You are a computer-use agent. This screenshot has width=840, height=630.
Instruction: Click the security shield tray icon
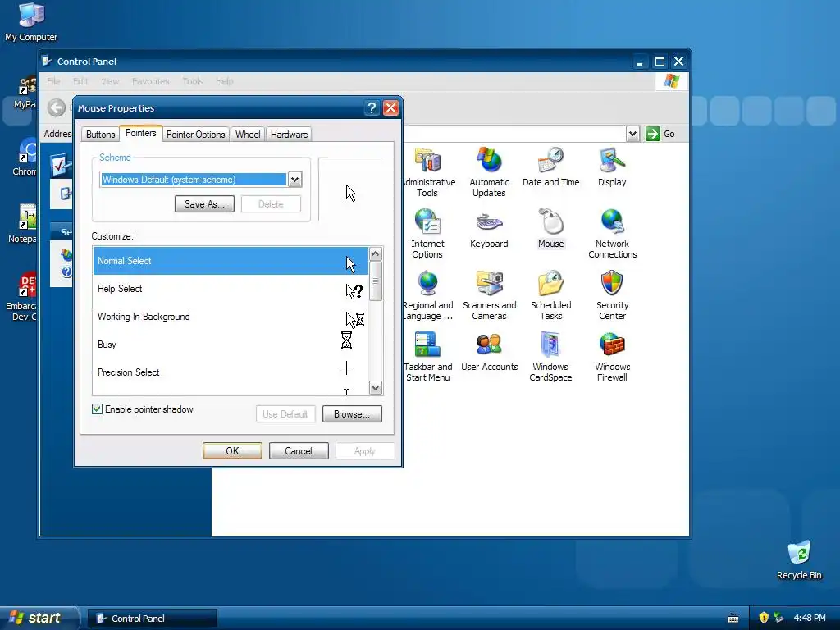click(764, 618)
